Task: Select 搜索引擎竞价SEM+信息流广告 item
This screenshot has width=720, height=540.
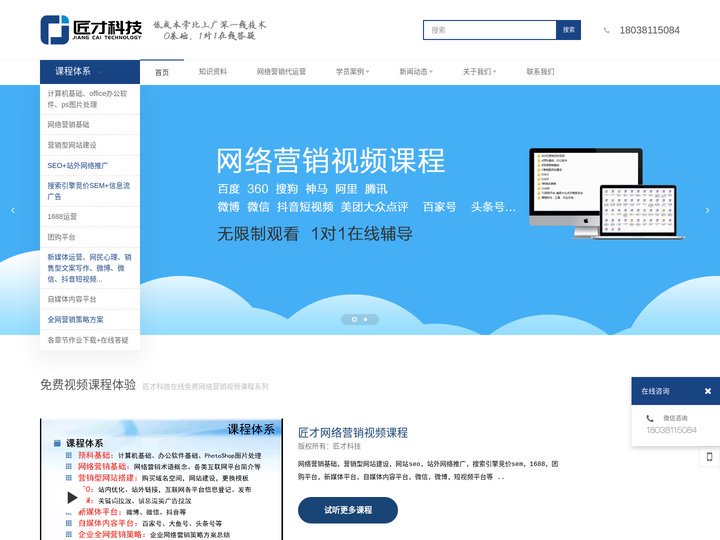Action: tap(90, 191)
